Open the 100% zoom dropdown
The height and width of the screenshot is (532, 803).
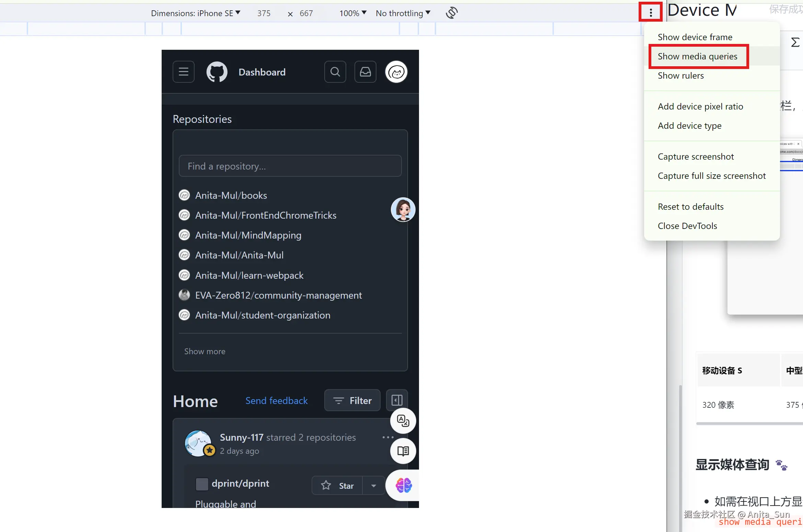(353, 13)
